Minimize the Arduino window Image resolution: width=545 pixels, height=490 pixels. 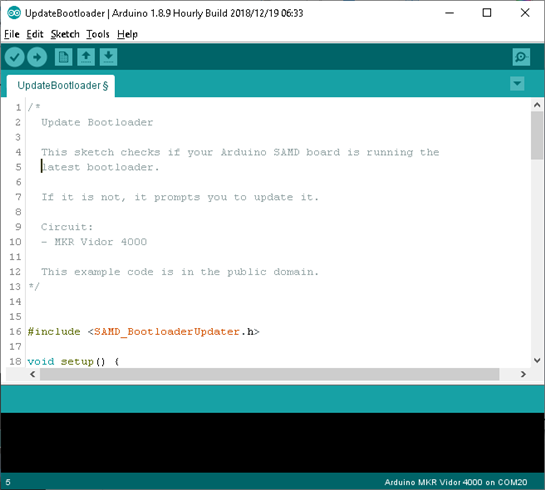[x=449, y=13]
